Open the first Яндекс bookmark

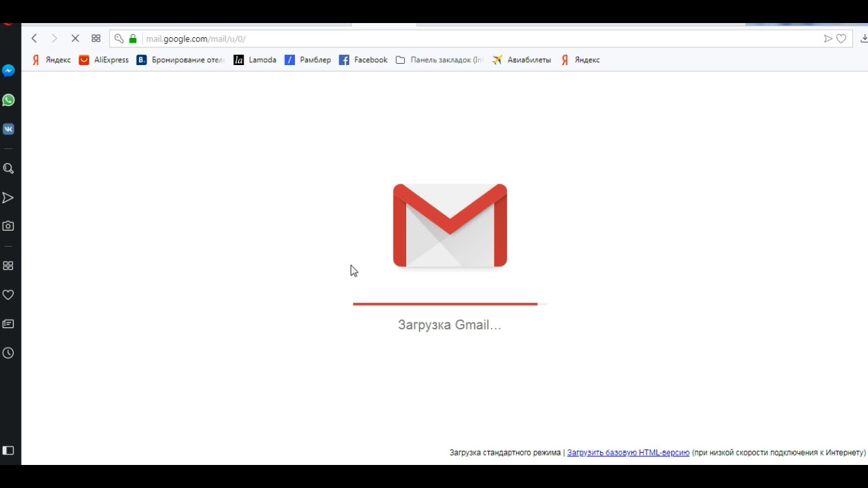coord(51,60)
